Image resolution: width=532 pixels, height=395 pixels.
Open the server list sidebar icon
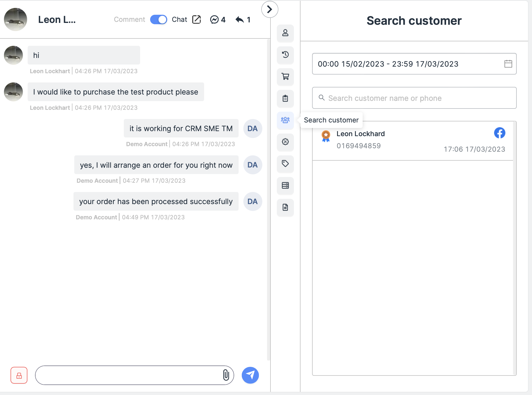[285, 186]
